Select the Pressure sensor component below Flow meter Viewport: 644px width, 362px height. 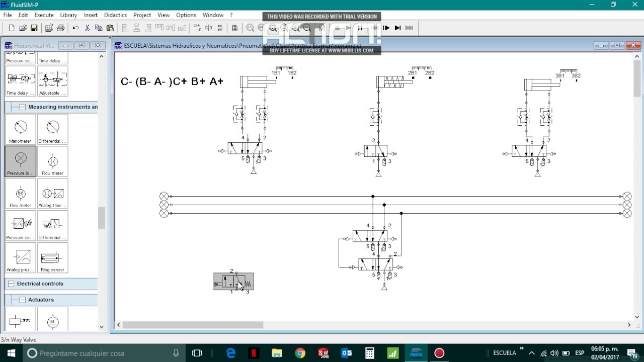(21, 226)
